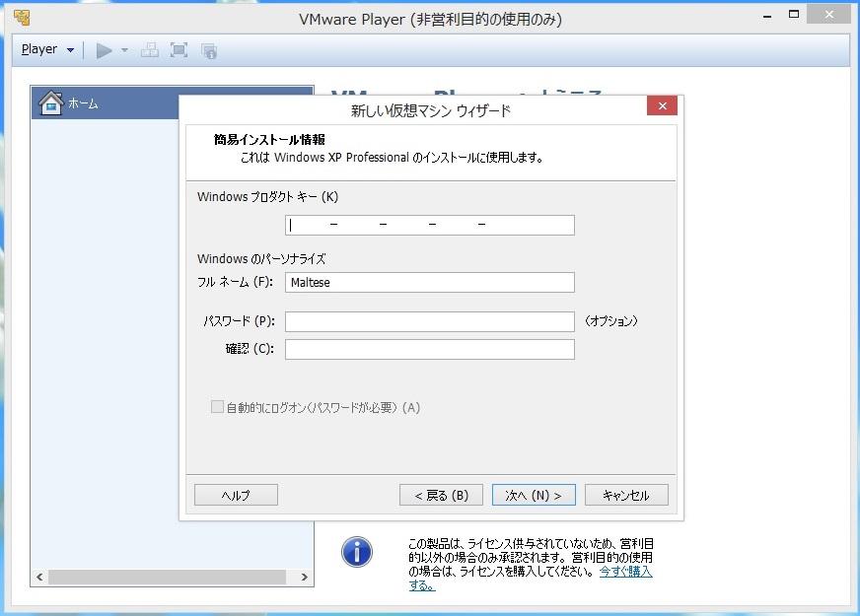Close the 新しい仮想マシン ウィザード dialog

(x=662, y=105)
